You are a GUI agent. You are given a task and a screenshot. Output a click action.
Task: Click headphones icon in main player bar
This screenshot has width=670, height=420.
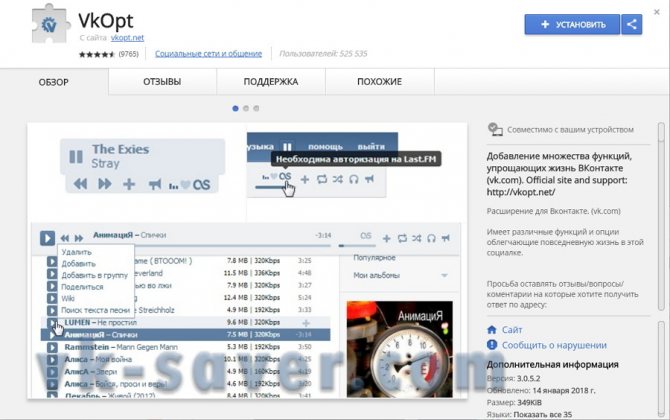tap(431, 238)
